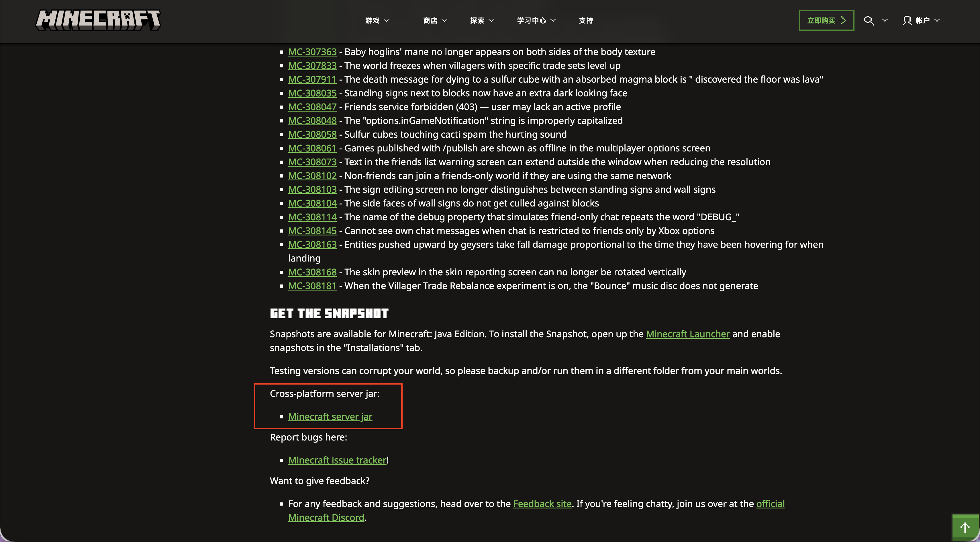Viewport: 980px width, 542px height.
Task: Open the 商店 dropdown menu
Action: [x=435, y=21]
